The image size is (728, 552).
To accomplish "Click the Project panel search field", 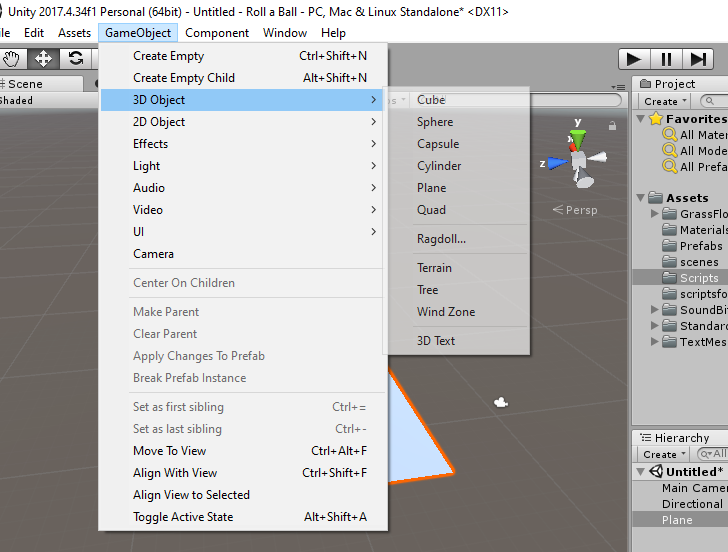I will pos(715,101).
